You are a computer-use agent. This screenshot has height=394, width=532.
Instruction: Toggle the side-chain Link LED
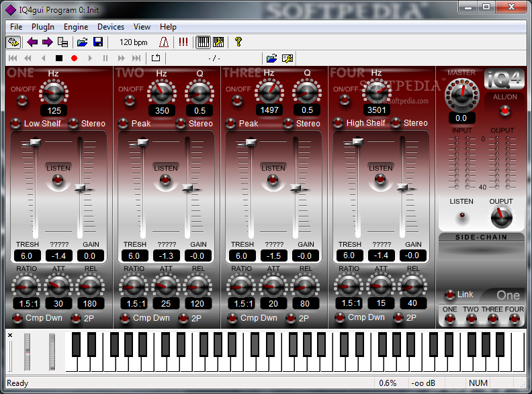[450, 294]
